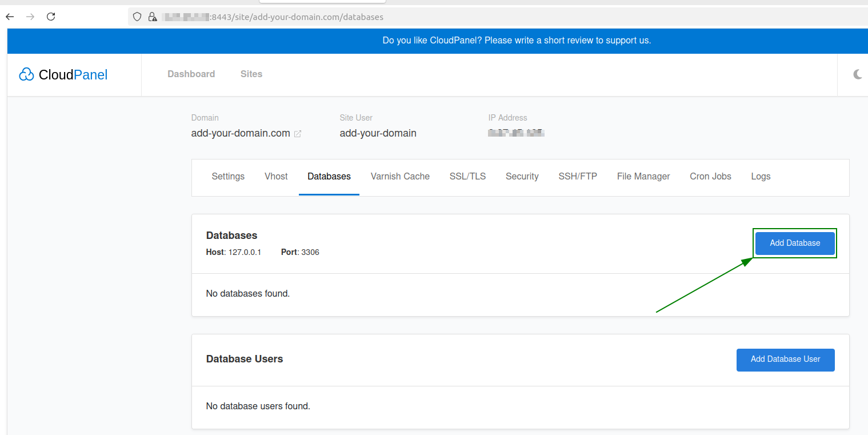Toggle dark mode with the moon icon
The height and width of the screenshot is (435, 868).
pos(857,74)
